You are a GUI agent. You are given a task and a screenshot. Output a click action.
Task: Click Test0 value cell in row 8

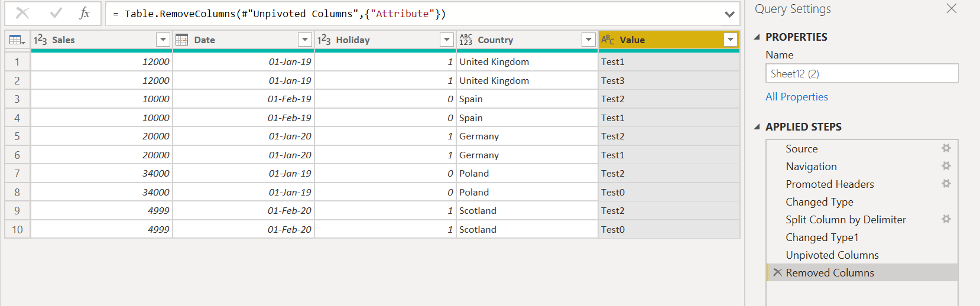coord(669,192)
